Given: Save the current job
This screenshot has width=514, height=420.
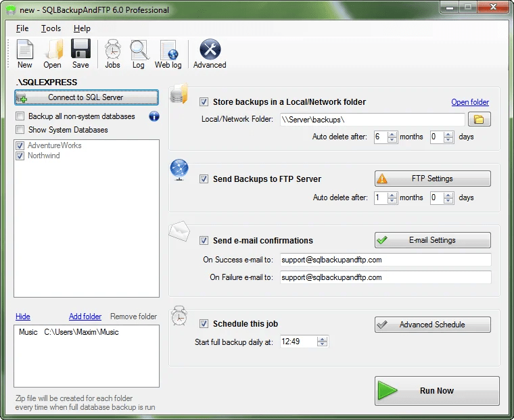Looking at the screenshot, I should 80,54.
